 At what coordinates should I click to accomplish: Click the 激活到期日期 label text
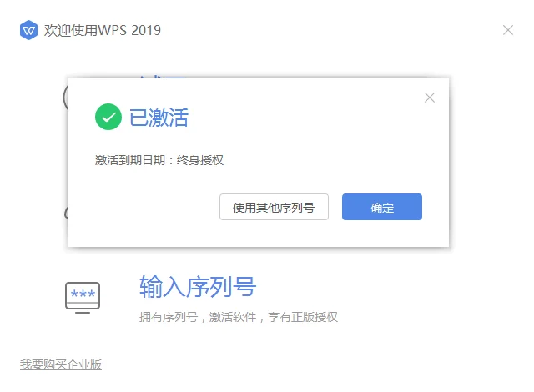click(130, 160)
